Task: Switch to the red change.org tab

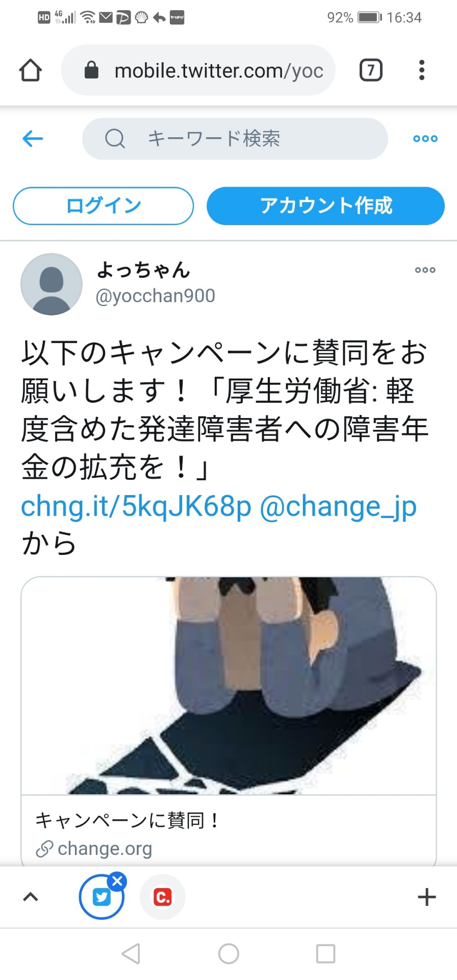Action: [x=163, y=897]
